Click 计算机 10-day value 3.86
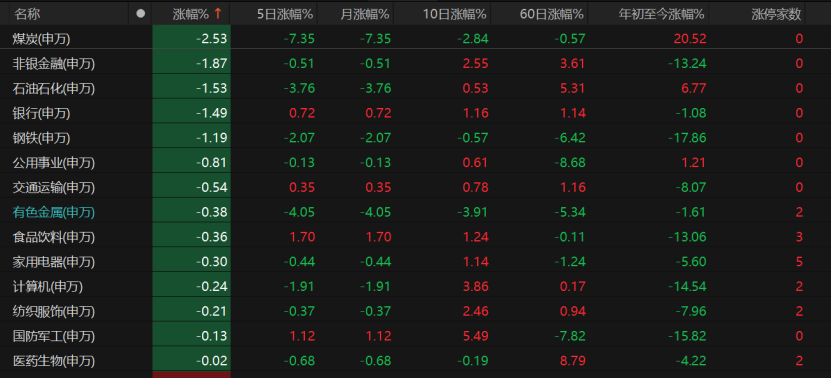The height and width of the screenshot is (378, 831). tap(475, 286)
